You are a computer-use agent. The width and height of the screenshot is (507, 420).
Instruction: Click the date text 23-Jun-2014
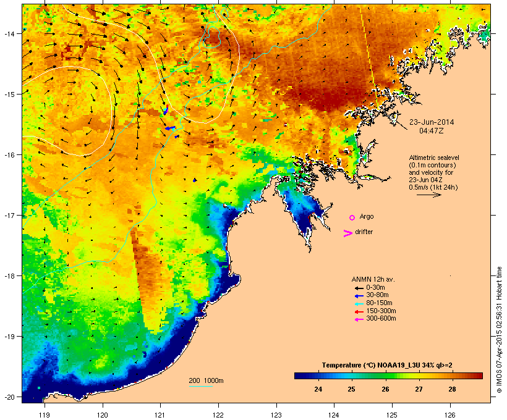tap(432, 122)
